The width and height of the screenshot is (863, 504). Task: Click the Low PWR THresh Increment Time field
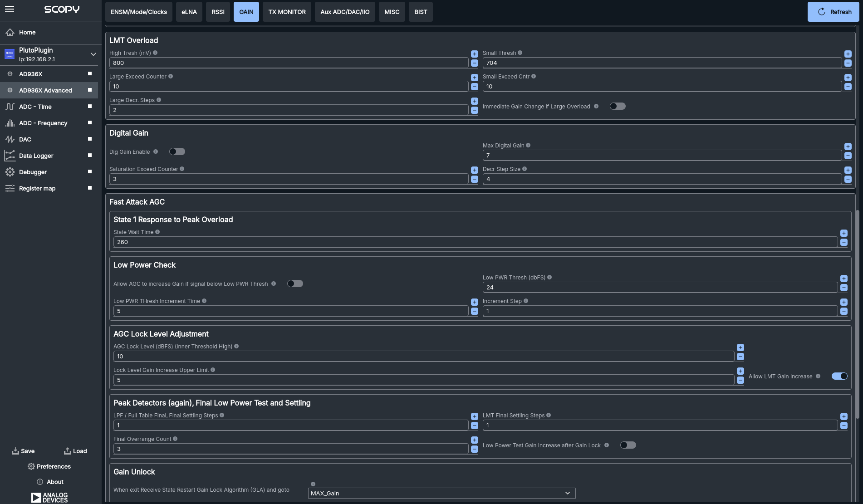[291, 311]
